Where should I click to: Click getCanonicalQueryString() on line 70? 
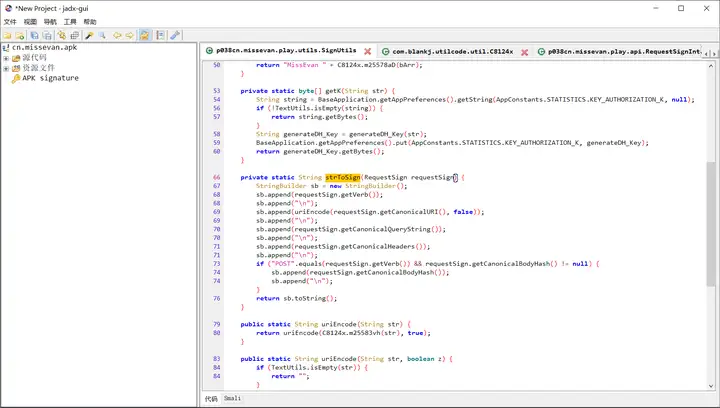point(395,229)
